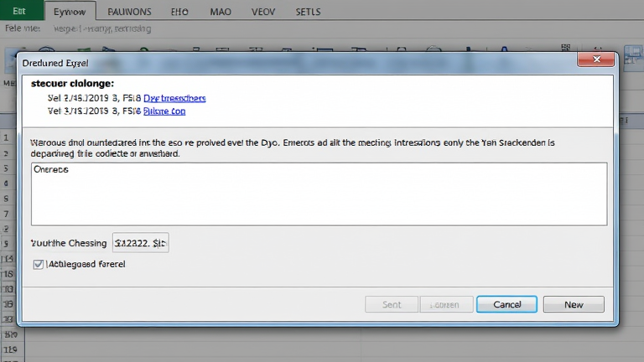Click the blue A font color icon
Viewport: 644px width, 362px height.
pyautogui.click(x=504, y=49)
